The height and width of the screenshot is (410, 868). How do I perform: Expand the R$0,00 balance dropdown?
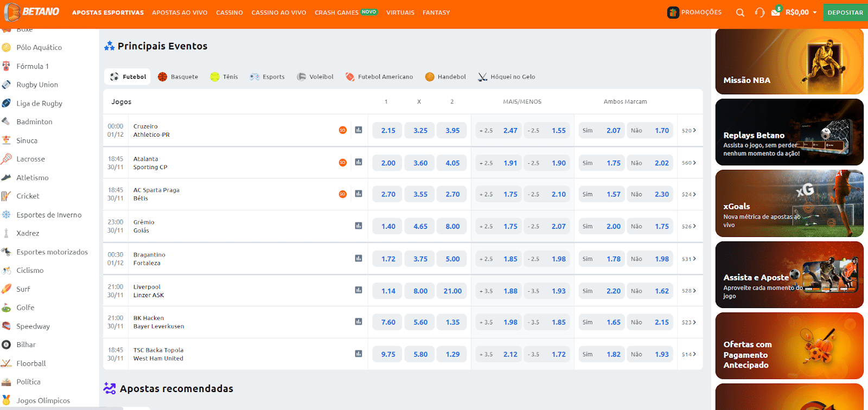pyautogui.click(x=801, y=12)
